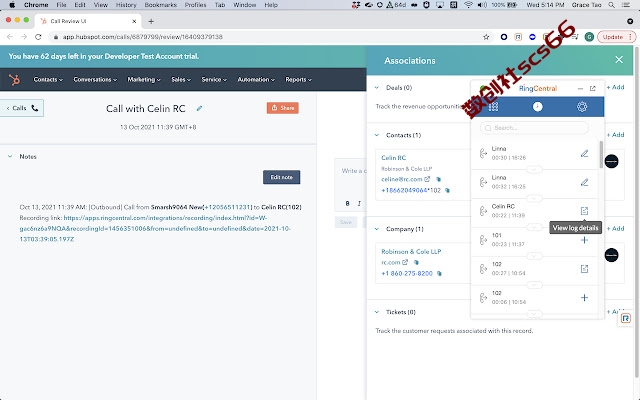
Task: Open Contacts navigation dropdown
Action: (x=48, y=80)
